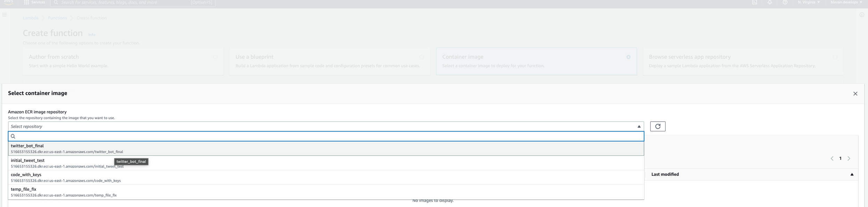868x207 pixels.
Task: Click the AWS console search bar
Action: pos(133,2)
